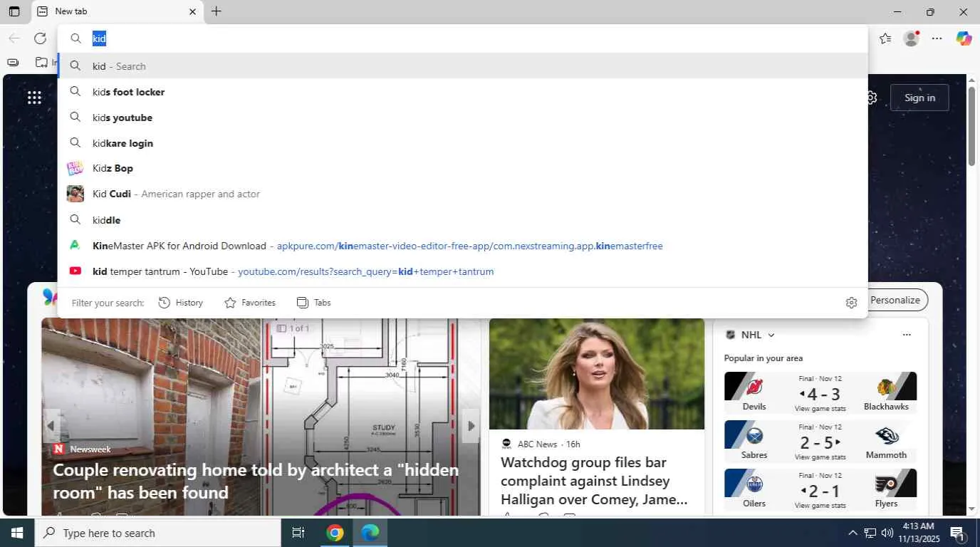The width and height of the screenshot is (980, 547).
Task: Filter search by Favorites
Action: click(x=250, y=303)
